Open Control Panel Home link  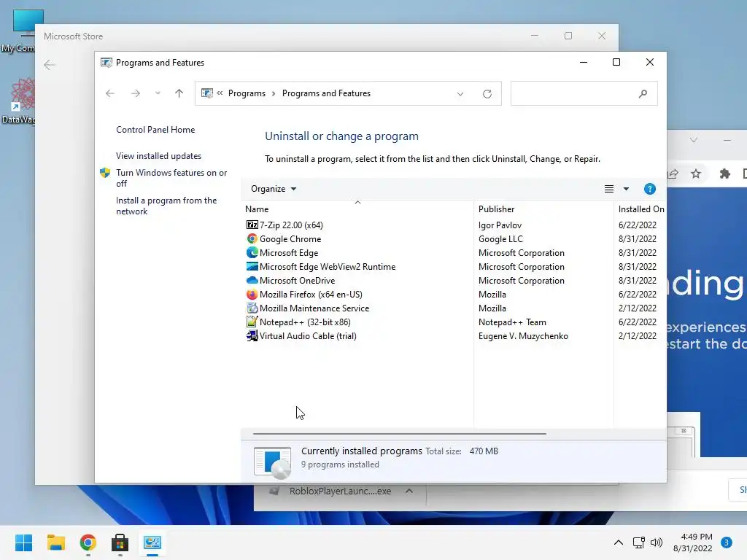click(x=155, y=130)
